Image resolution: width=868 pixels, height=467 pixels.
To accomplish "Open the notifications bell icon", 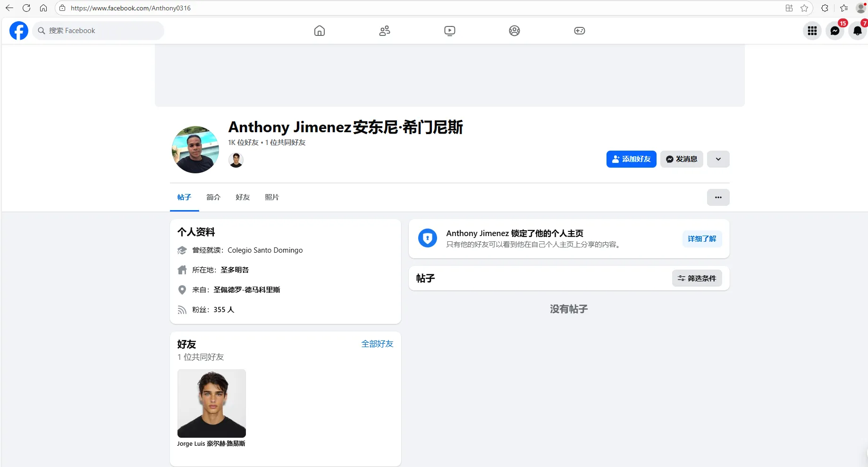I will pyautogui.click(x=858, y=30).
